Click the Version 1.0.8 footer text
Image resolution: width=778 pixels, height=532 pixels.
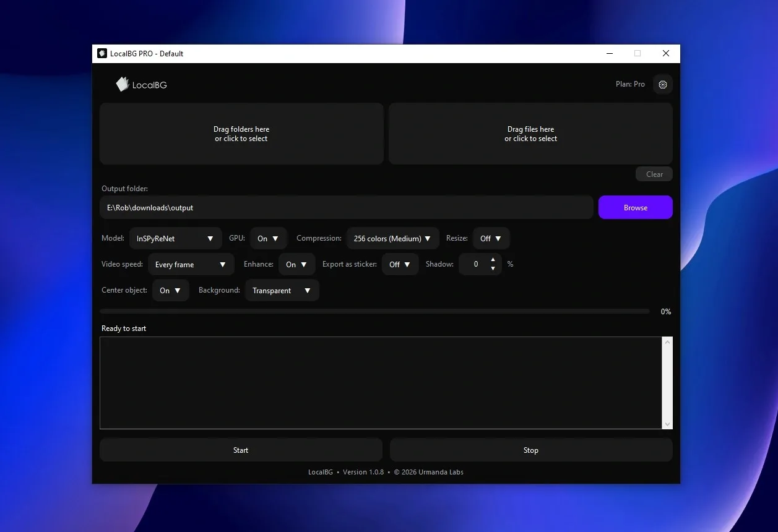pos(363,472)
